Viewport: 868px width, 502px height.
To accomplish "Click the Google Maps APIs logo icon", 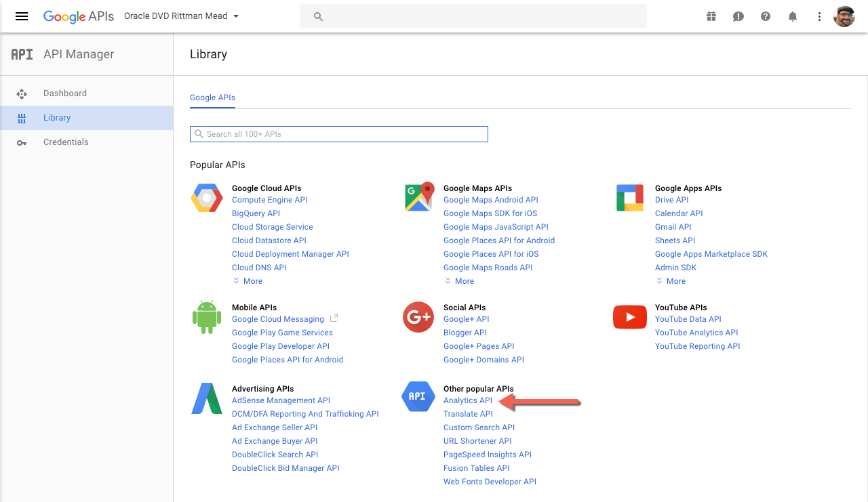I will pos(418,197).
